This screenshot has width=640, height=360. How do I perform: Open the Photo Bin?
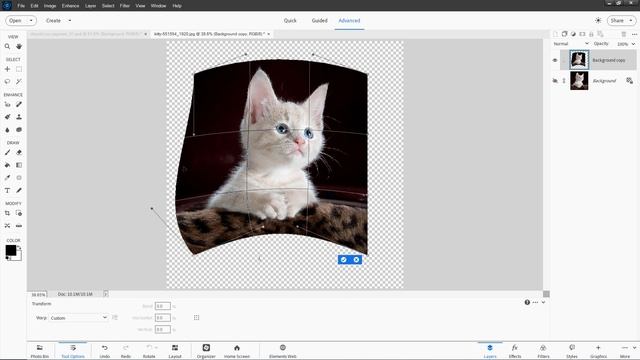coord(40,351)
